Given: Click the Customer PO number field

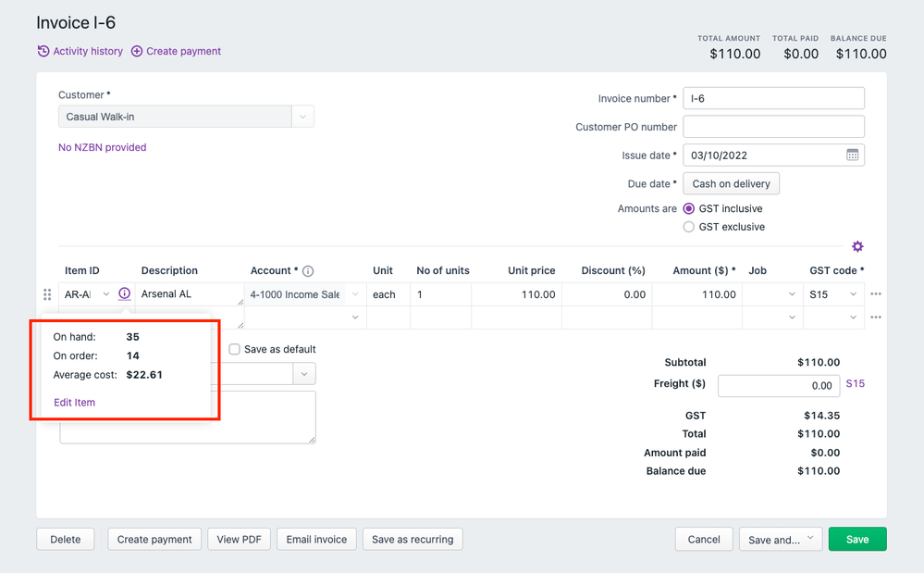Looking at the screenshot, I should click(x=773, y=127).
